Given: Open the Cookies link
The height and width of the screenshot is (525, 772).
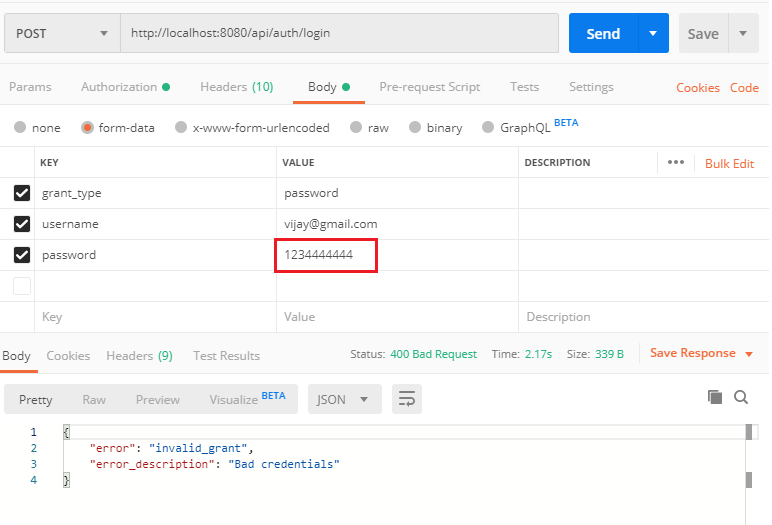Looking at the screenshot, I should [698, 88].
